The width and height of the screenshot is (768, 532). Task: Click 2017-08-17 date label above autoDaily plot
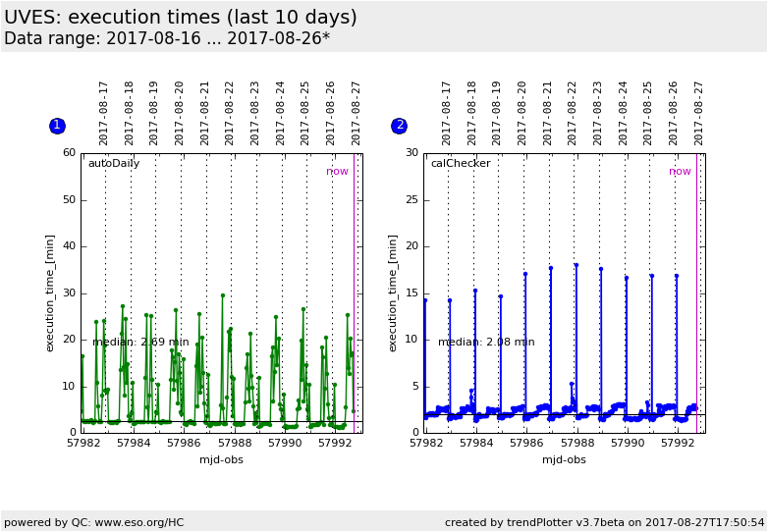pos(104,113)
